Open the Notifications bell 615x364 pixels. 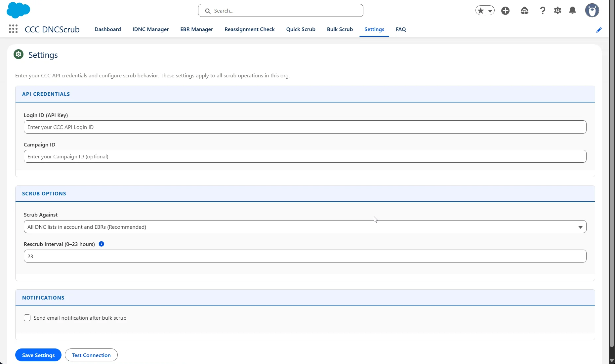[x=573, y=11]
